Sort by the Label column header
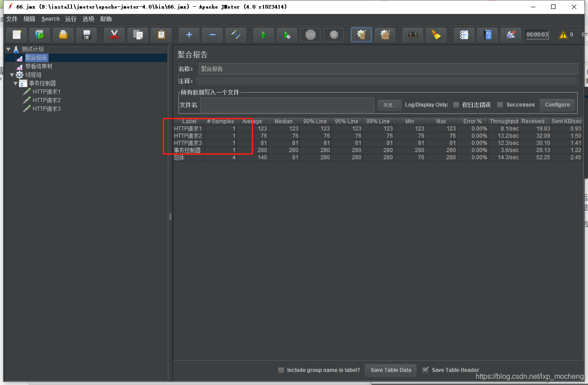588x385 pixels. 189,121
